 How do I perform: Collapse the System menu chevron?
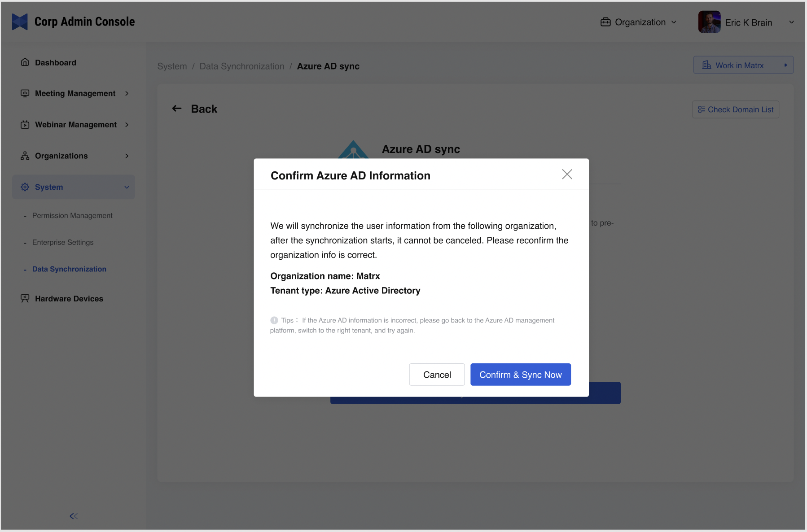pyautogui.click(x=127, y=187)
